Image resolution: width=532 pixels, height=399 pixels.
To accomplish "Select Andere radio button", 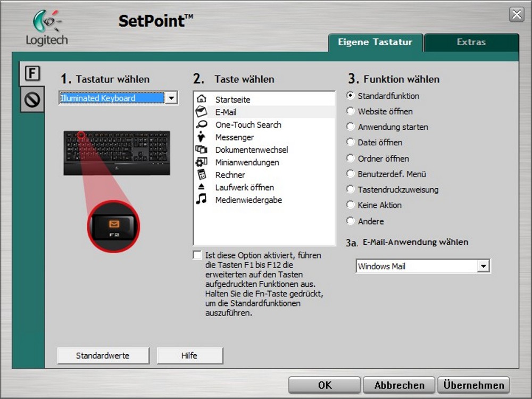I will click(350, 221).
